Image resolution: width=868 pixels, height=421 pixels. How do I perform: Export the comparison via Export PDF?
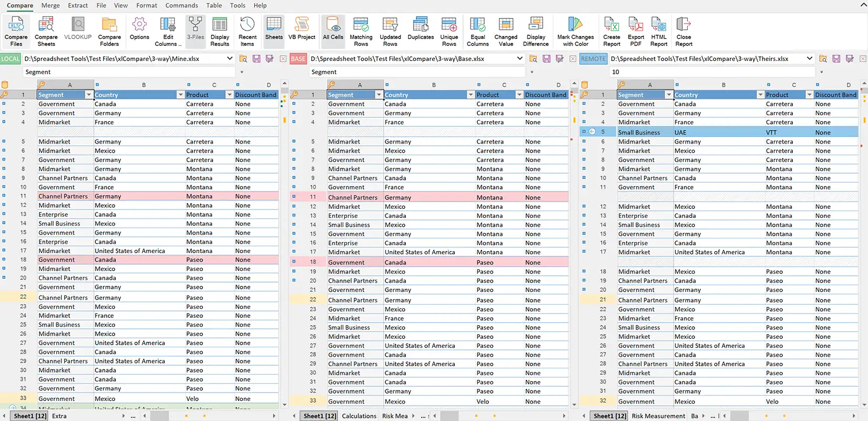[x=636, y=32]
